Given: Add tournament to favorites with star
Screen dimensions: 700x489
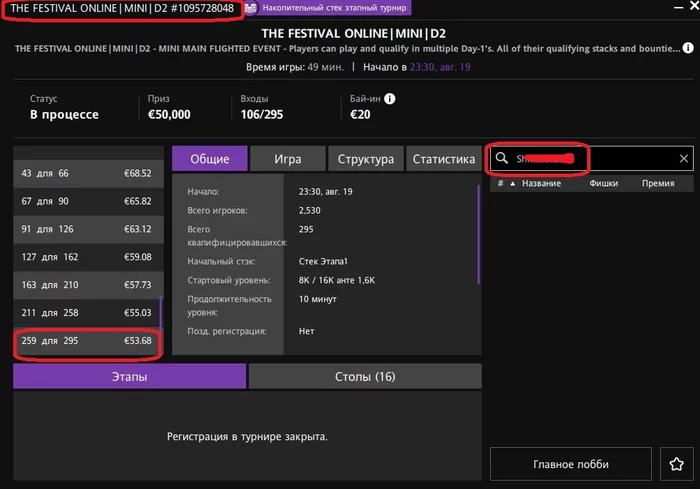Looking at the screenshot, I should pos(674,464).
